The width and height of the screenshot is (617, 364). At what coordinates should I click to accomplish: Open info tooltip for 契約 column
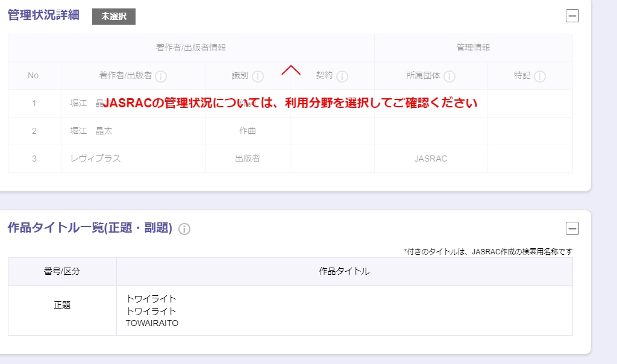(342, 77)
